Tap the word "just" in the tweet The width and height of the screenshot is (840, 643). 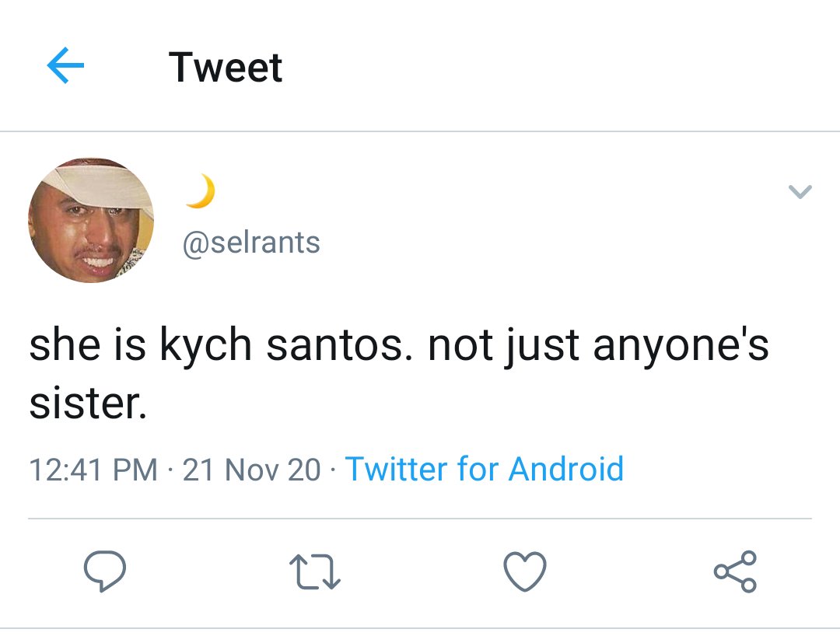click(x=542, y=346)
